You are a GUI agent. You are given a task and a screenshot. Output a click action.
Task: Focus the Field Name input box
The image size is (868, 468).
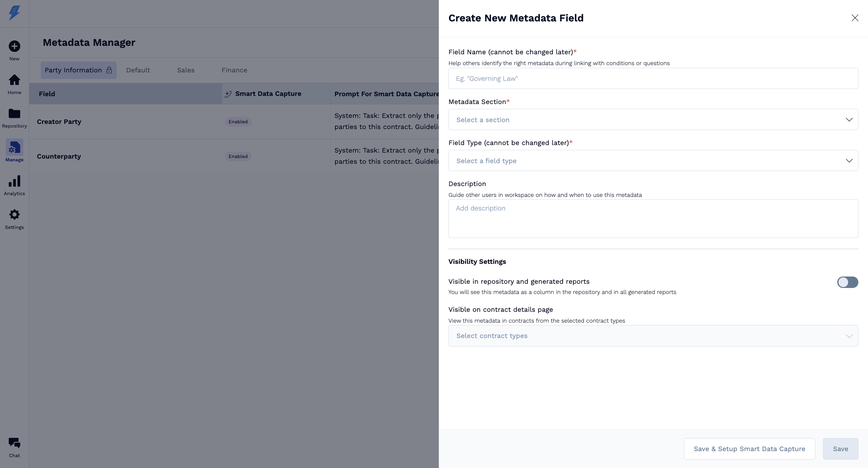pos(653,79)
